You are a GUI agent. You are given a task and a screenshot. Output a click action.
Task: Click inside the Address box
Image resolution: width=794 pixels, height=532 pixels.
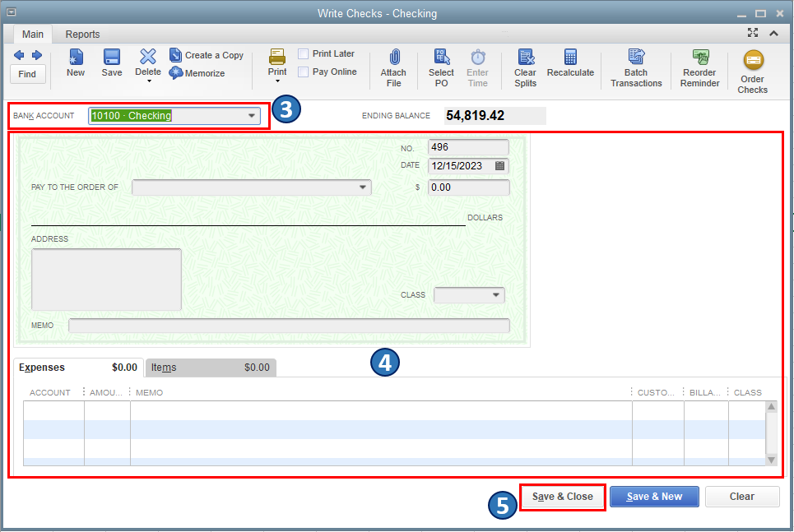[106, 279]
